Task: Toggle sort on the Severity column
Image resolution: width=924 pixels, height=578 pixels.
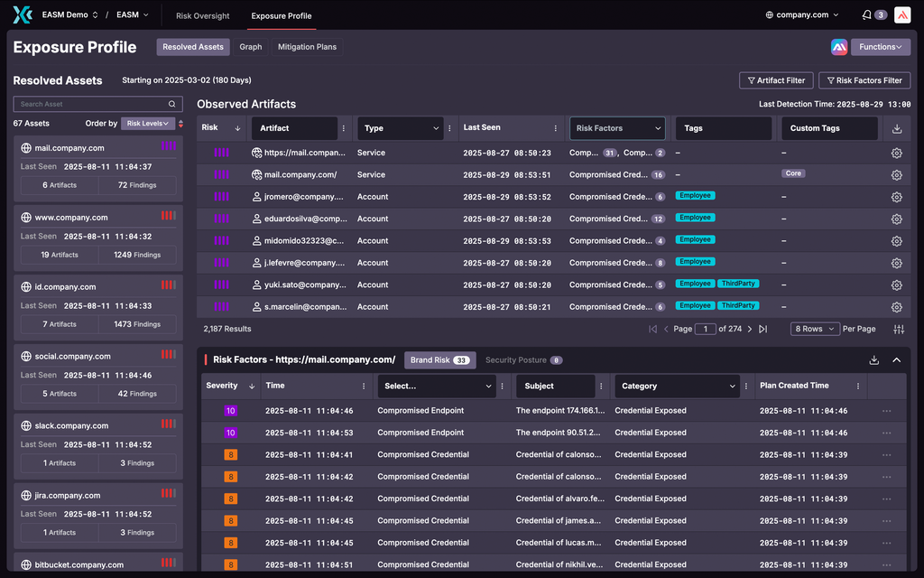Action: coord(250,387)
